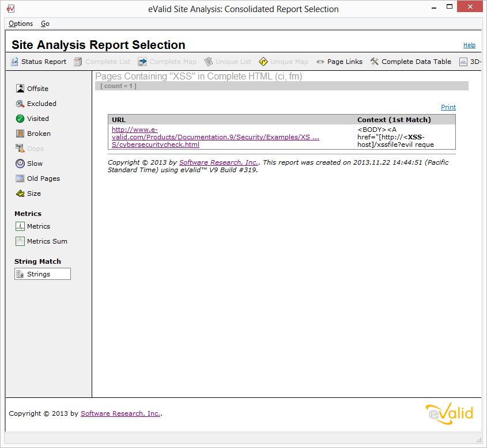Close the eValid Site Analysis window

pyautogui.click(x=470, y=7)
